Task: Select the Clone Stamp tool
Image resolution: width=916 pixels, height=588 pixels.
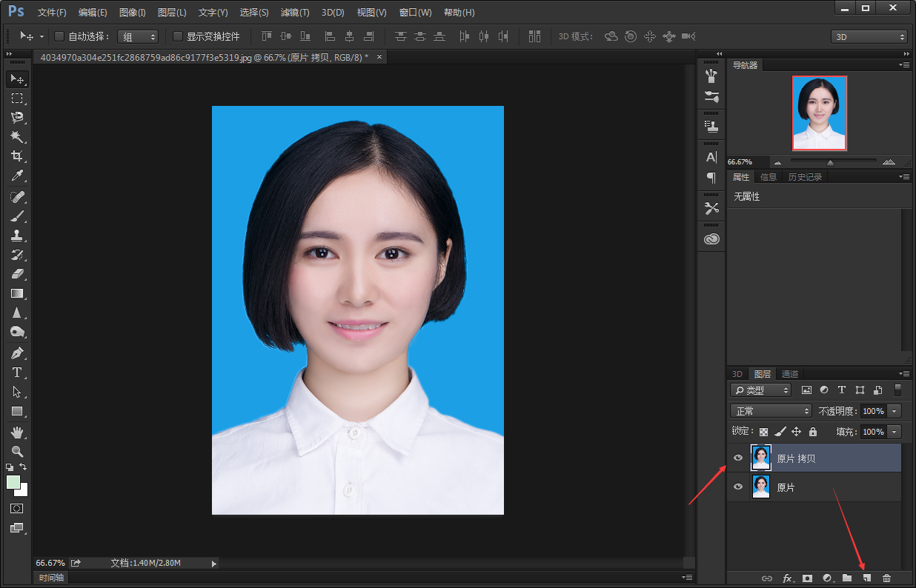Action: point(17,235)
